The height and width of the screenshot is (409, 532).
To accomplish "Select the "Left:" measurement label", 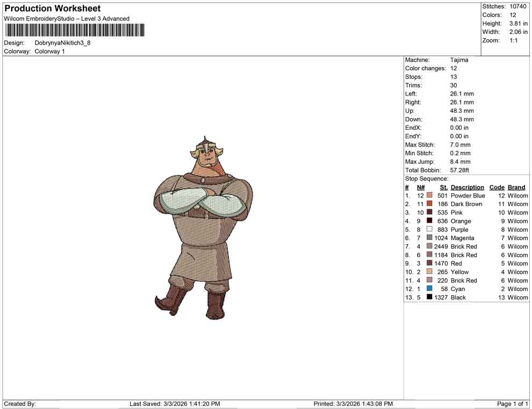I will pyautogui.click(x=411, y=94).
